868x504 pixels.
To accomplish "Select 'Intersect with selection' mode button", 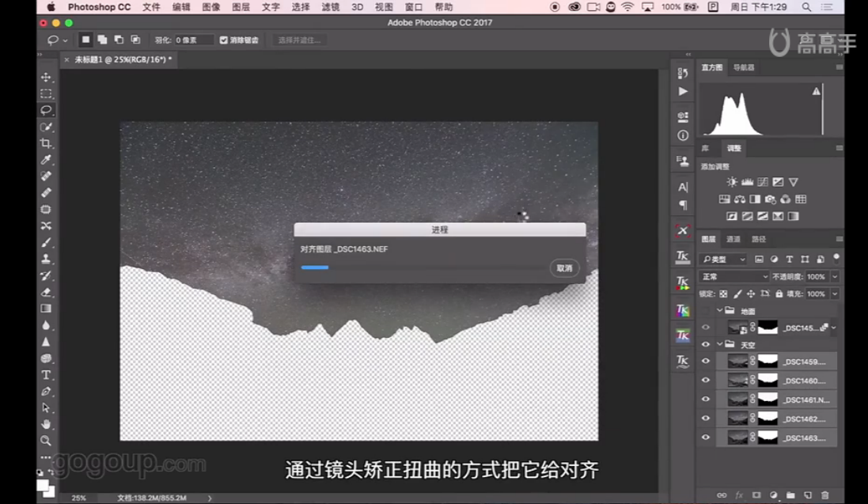I will (135, 40).
